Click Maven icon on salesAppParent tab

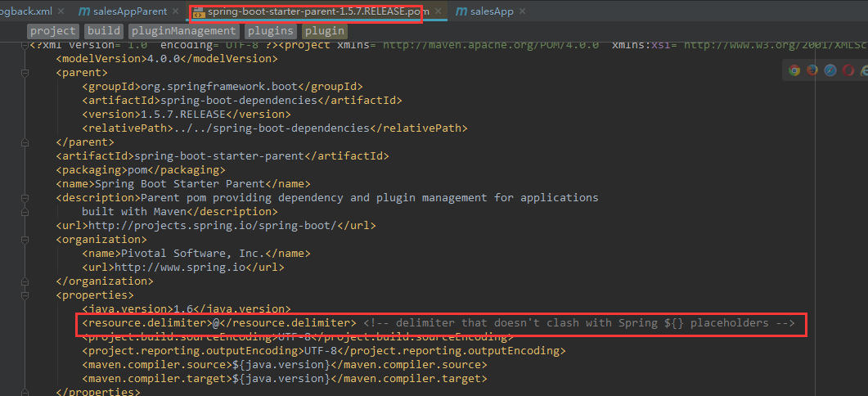tap(84, 11)
